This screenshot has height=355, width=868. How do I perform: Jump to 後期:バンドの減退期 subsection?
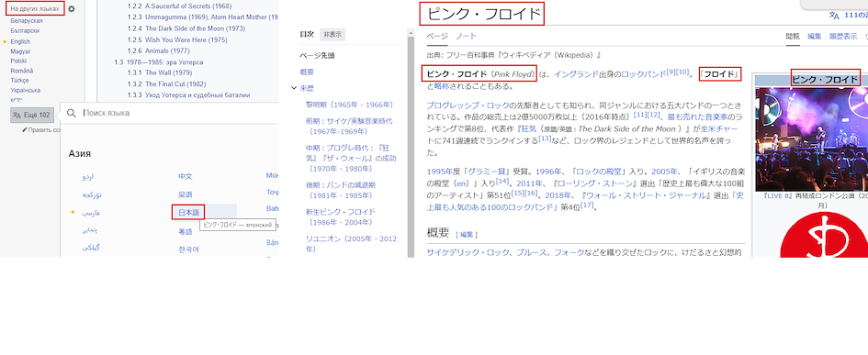click(341, 190)
